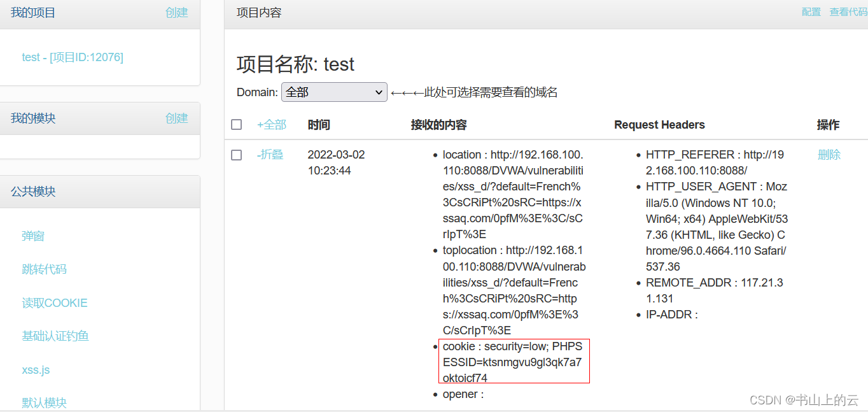Click the HTTP_REFERER entry
The height and width of the screenshot is (412, 868).
pos(715,163)
